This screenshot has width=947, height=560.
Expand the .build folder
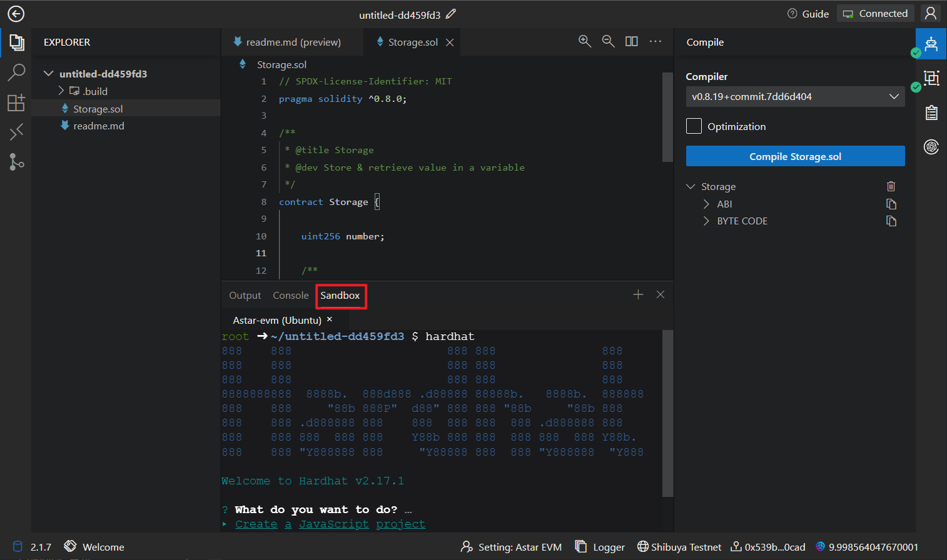coord(61,91)
